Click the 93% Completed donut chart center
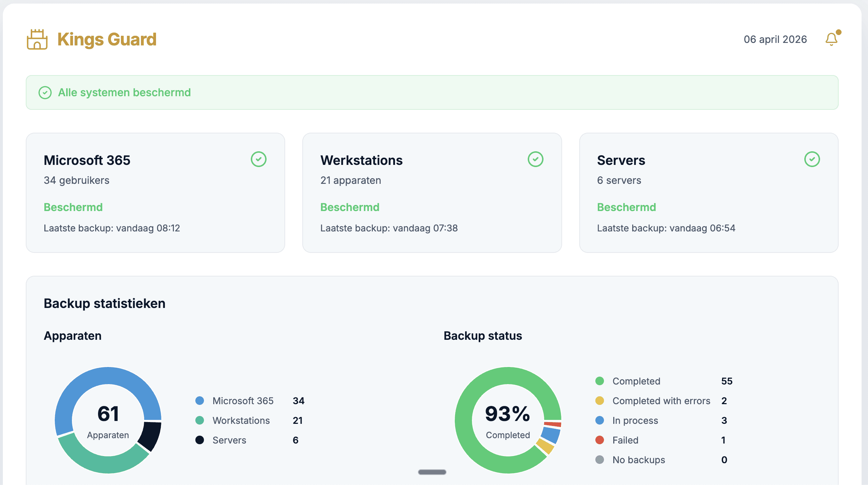Viewport: 868px width, 485px height. pyautogui.click(x=508, y=420)
